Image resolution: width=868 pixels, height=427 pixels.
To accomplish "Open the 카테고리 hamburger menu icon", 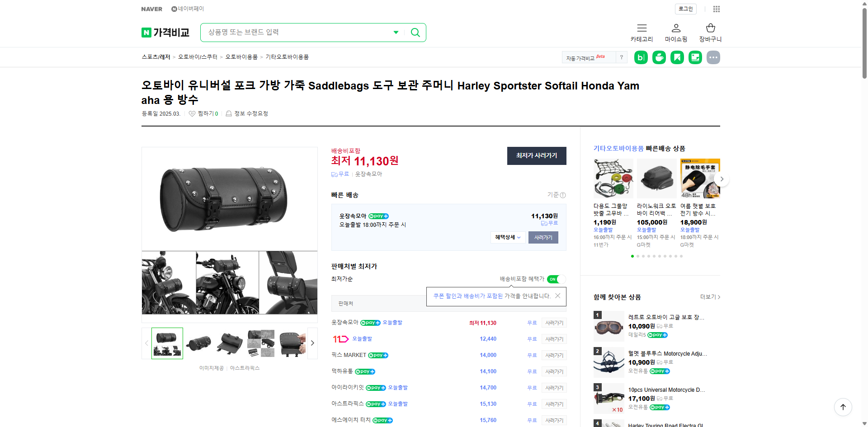I will [642, 28].
